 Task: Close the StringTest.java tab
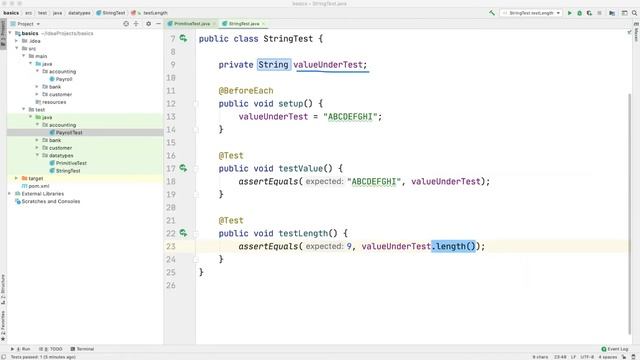tap(264, 24)
